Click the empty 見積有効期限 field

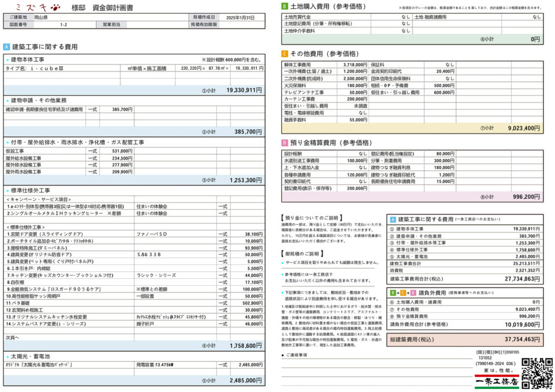[242, 25]
